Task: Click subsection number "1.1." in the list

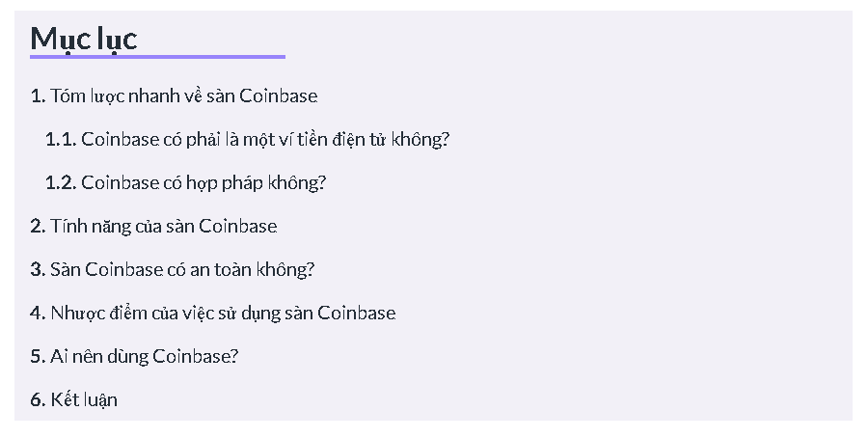Action: point(60,140)
